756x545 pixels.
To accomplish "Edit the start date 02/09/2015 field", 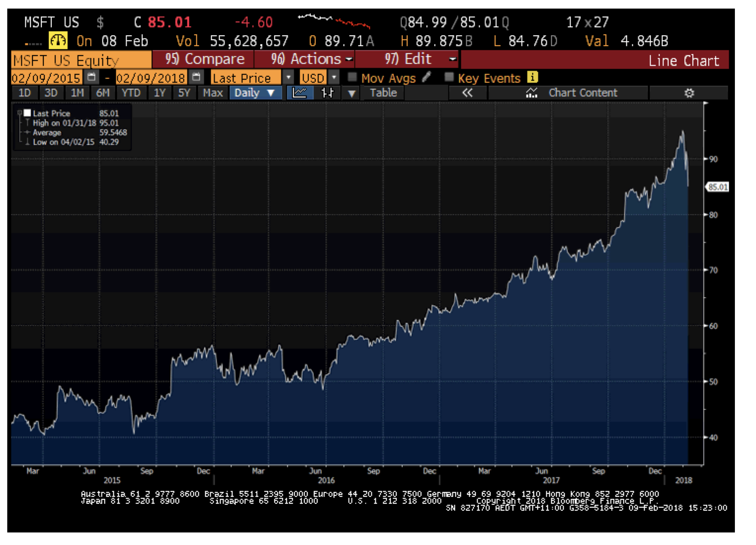I will tap(46, 78).
